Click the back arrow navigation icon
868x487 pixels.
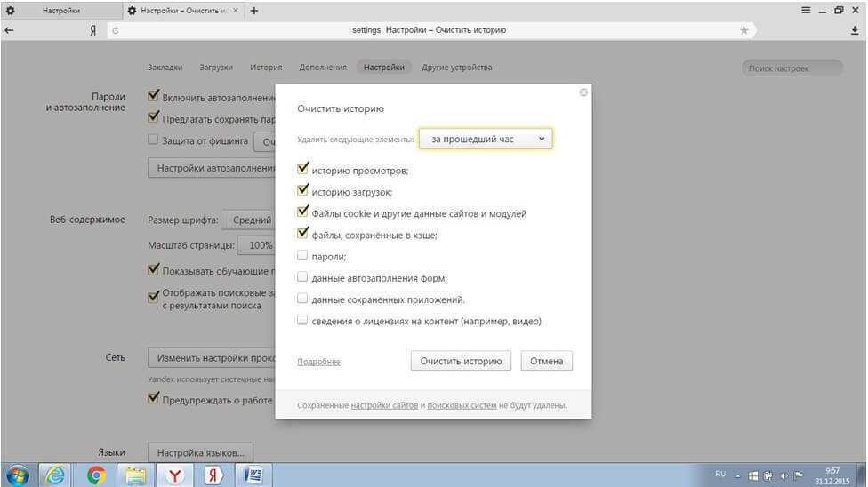click(x=9, y=30)
